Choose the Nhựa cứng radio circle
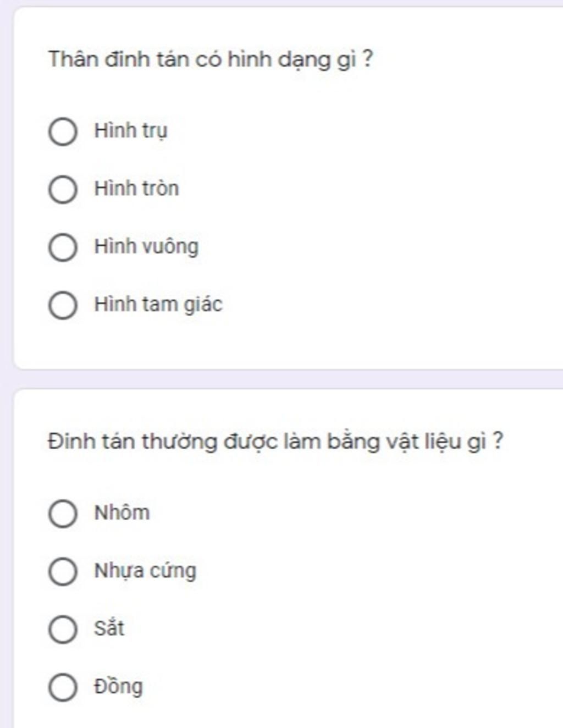 [63, 571]
